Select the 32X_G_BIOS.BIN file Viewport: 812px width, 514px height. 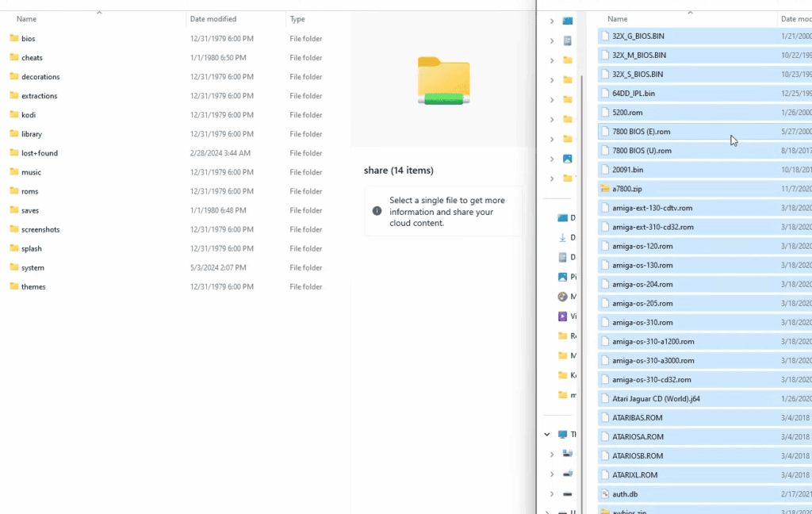click(x=640, y=36)
